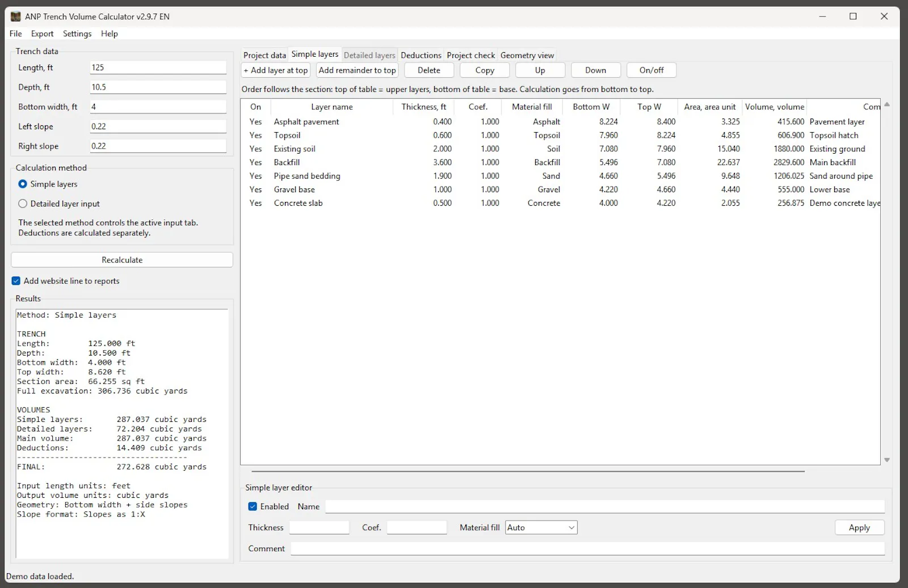Open the Settings menu
The height and width of the screenshot is (588, 908).
[77, 34]
